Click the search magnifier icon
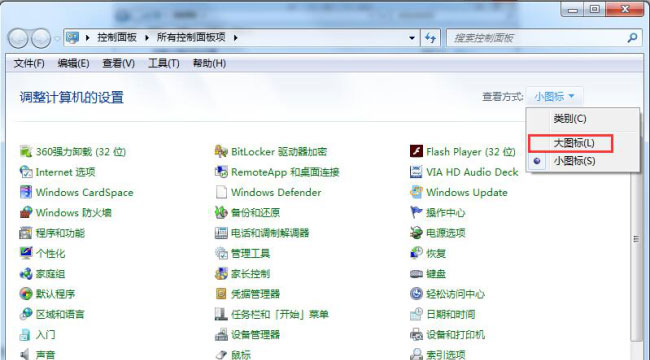This screenshot has width=650, height=360. [632, 38]
